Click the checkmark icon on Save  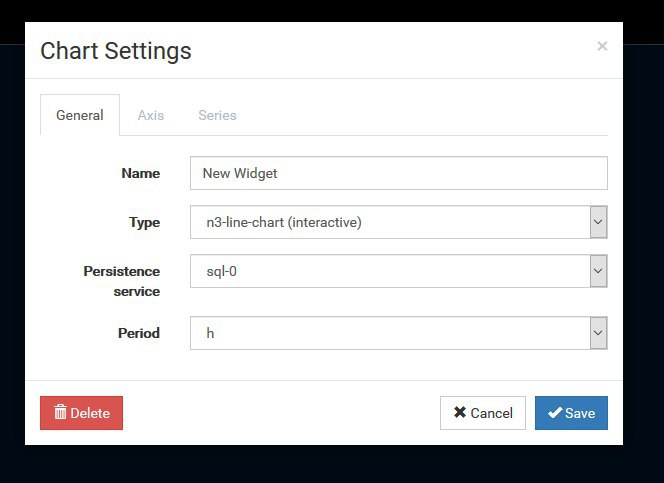555,412
